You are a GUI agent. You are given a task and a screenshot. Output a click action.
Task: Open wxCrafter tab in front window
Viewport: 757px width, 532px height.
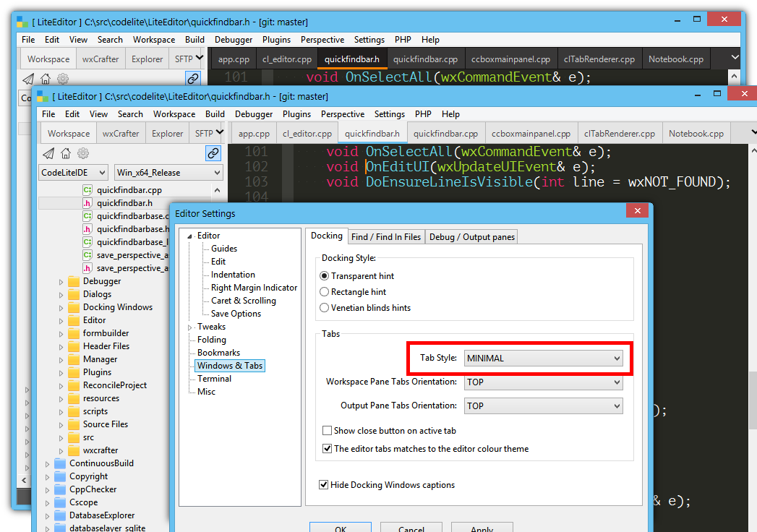121,134
